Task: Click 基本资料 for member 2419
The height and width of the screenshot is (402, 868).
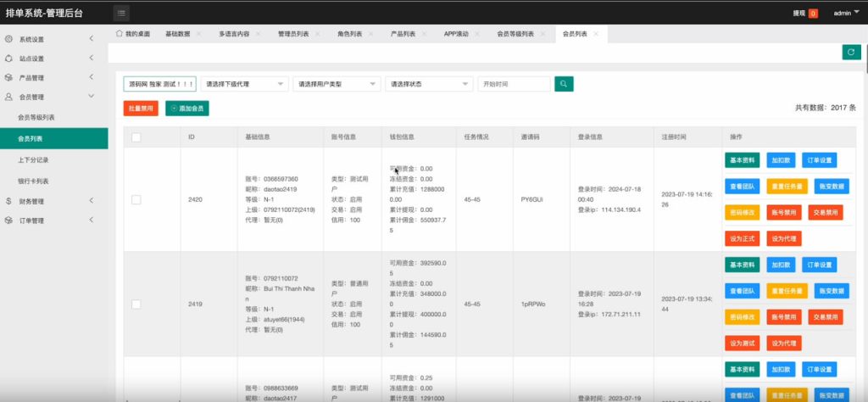Action: [x=743, y=265]
